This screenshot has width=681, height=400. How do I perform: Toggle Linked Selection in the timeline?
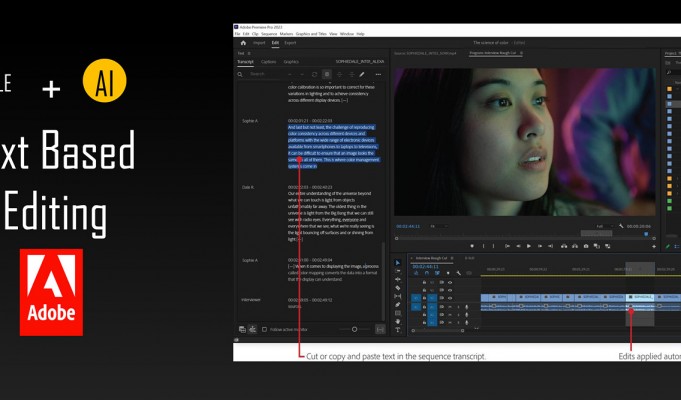tap(437, 273)
